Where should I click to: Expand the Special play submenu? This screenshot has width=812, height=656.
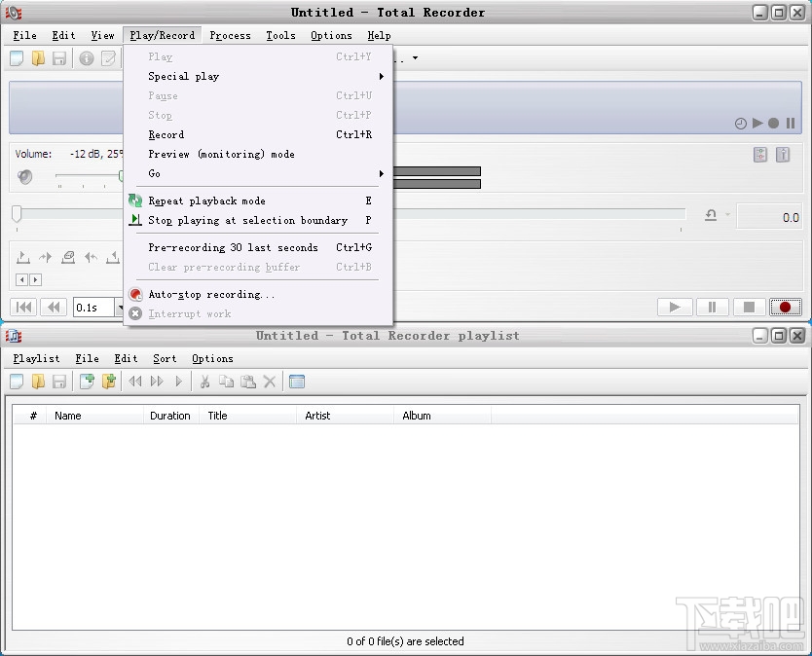click(x=183, y=76)
